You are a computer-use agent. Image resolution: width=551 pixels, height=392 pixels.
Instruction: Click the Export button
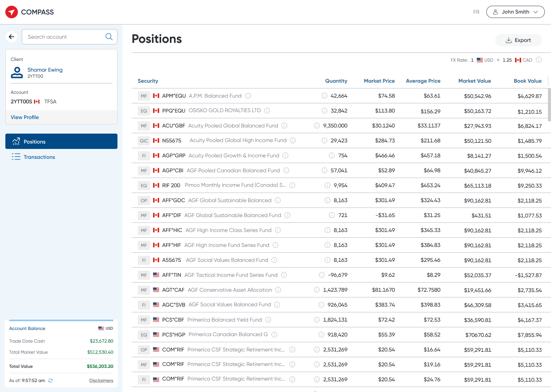point(518,40)
